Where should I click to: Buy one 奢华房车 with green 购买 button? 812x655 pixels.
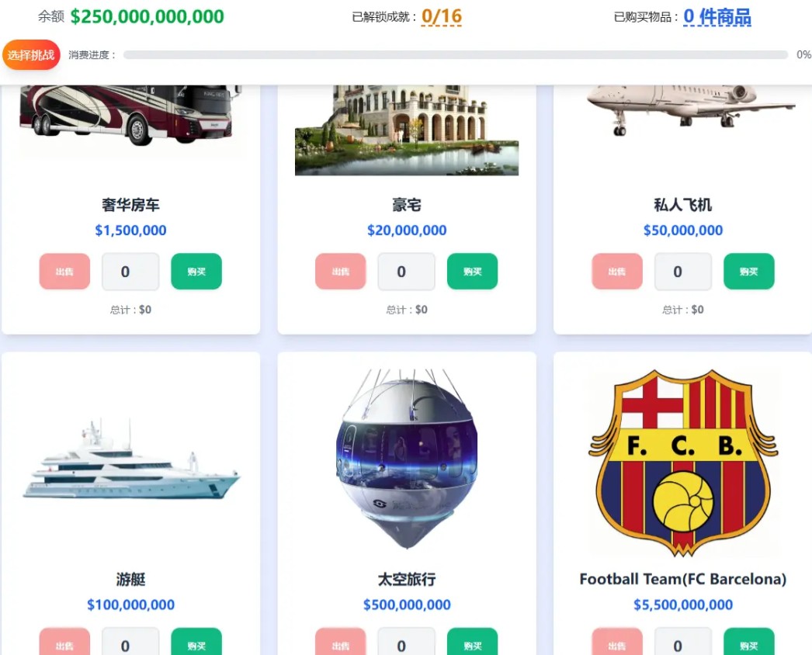point(196,272)
